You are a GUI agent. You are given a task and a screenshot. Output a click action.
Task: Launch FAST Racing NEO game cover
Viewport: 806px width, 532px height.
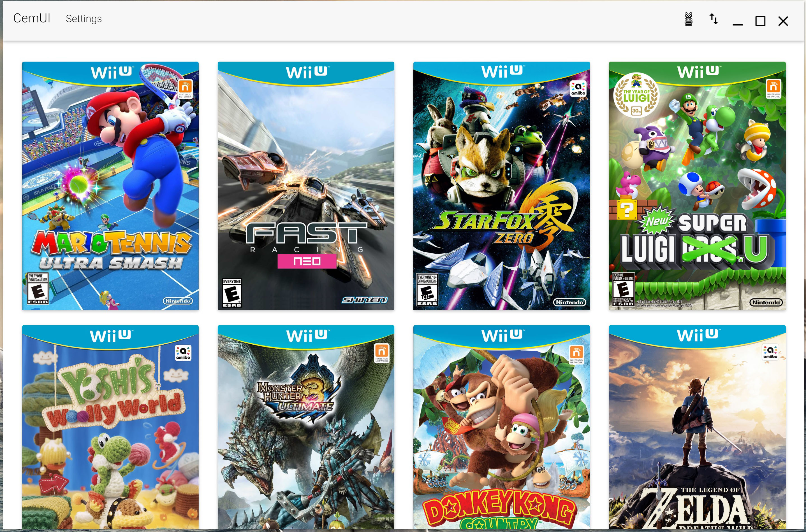tap(306, 186)
